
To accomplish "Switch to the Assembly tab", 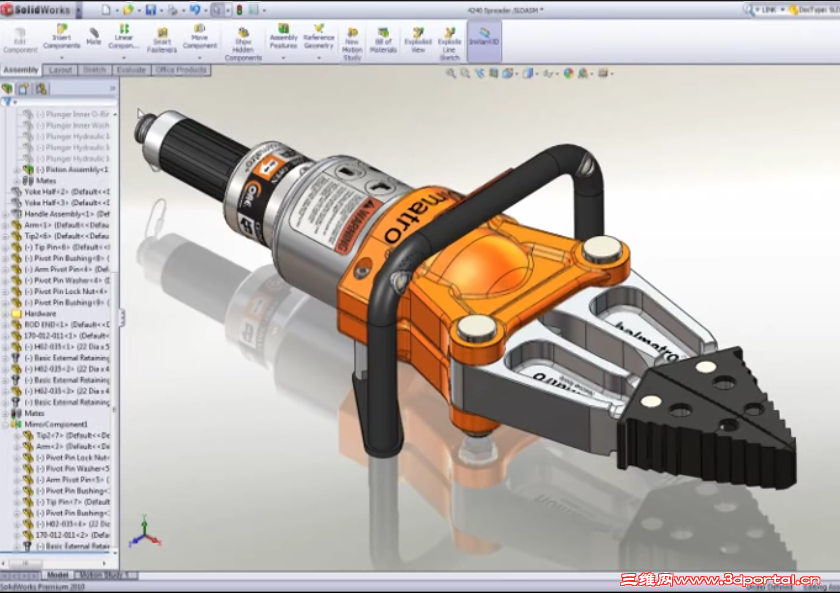I will 21,70.
